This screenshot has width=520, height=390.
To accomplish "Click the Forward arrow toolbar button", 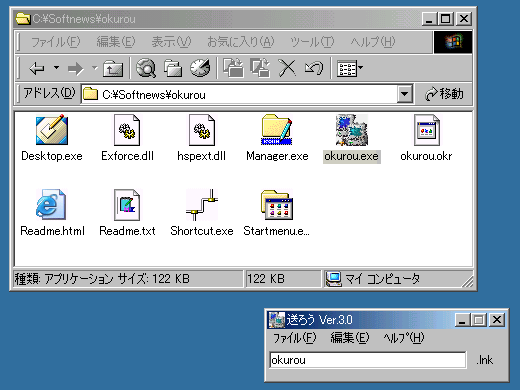I will coord(75,69).
